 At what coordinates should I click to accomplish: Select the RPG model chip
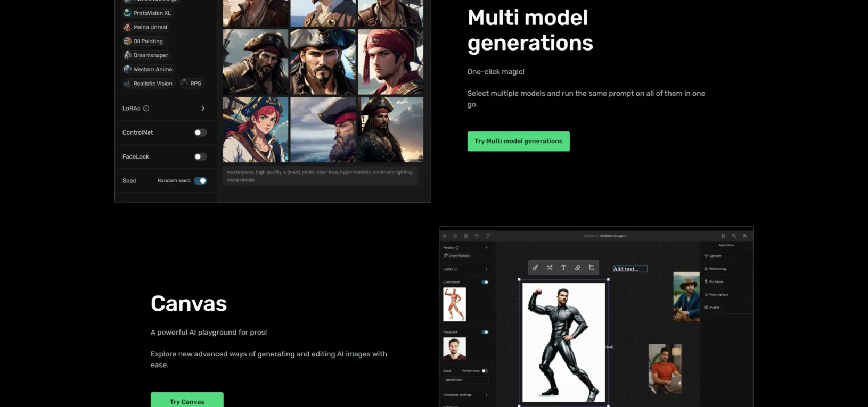click(x=192, y=84)
